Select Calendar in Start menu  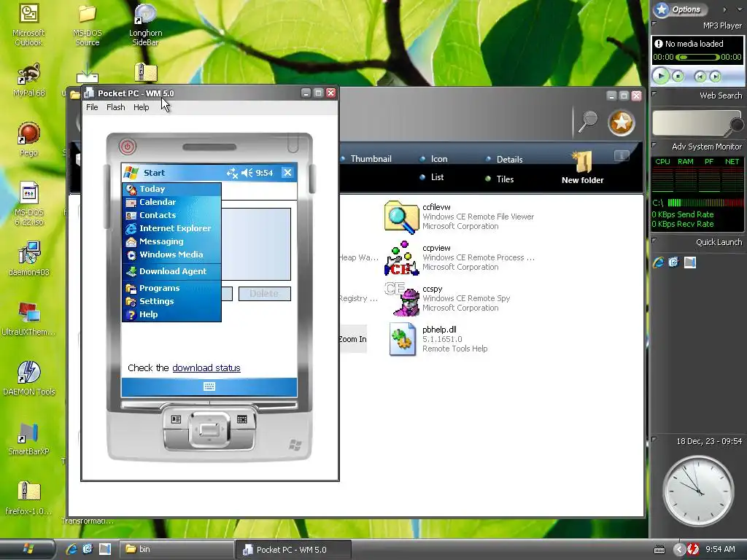pos(172,202)
